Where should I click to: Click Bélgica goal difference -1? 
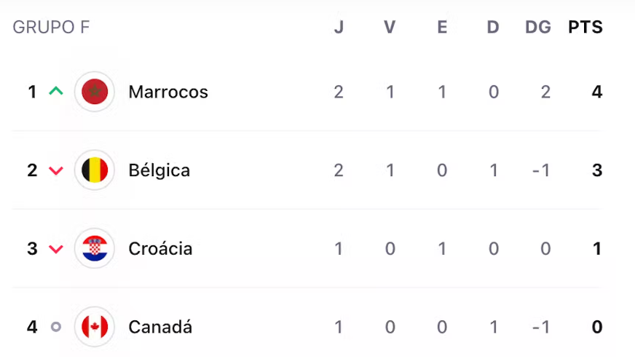click(x=542, y=170)
